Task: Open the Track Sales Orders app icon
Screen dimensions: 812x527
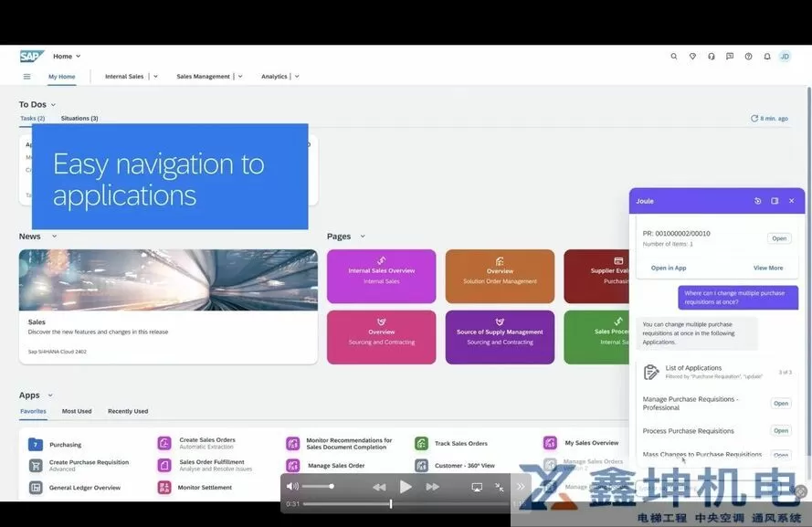Action: click(x=422, y=444)
